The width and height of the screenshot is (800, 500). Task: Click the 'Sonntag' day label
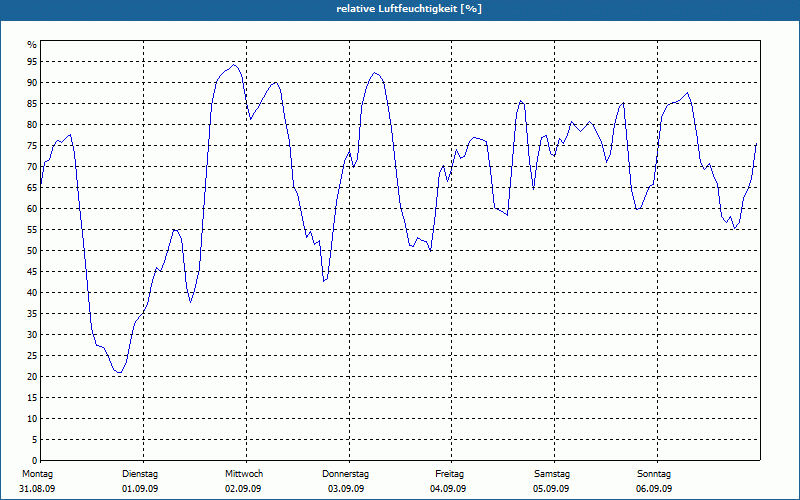click(654, 474)
